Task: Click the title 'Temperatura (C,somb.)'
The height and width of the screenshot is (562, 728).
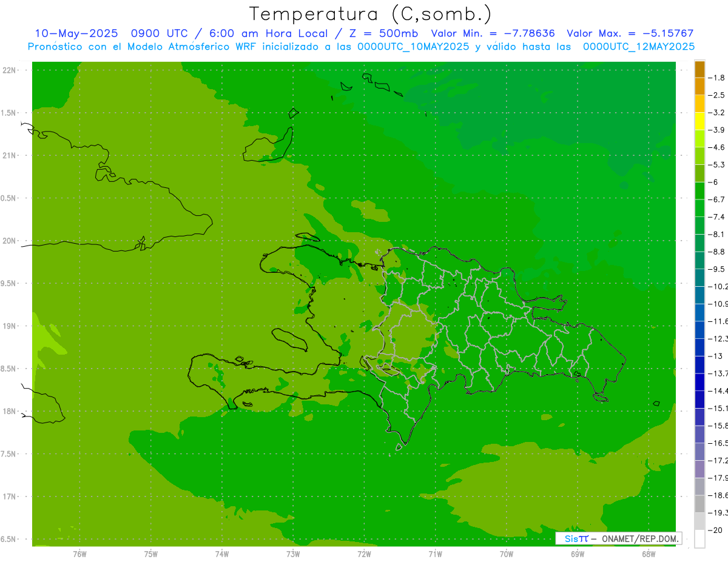Action: pos(371,13)
